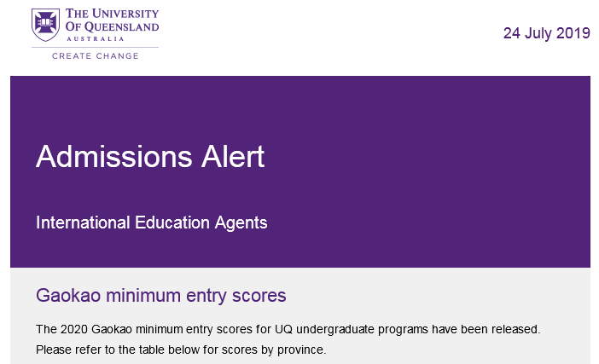Click the sentence starting 'The 2020 Gaokao'

(x=288, y=329)
